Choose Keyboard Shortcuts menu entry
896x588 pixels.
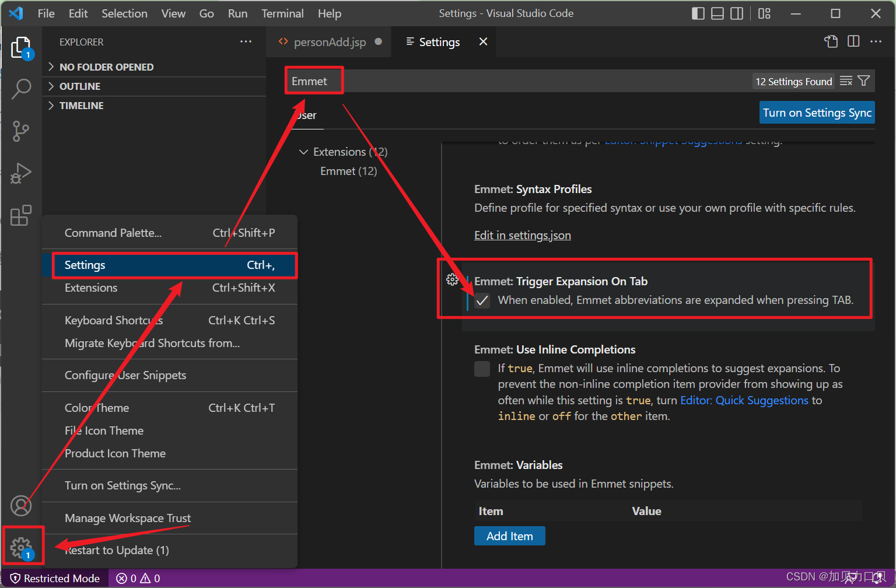click(170, 320)
